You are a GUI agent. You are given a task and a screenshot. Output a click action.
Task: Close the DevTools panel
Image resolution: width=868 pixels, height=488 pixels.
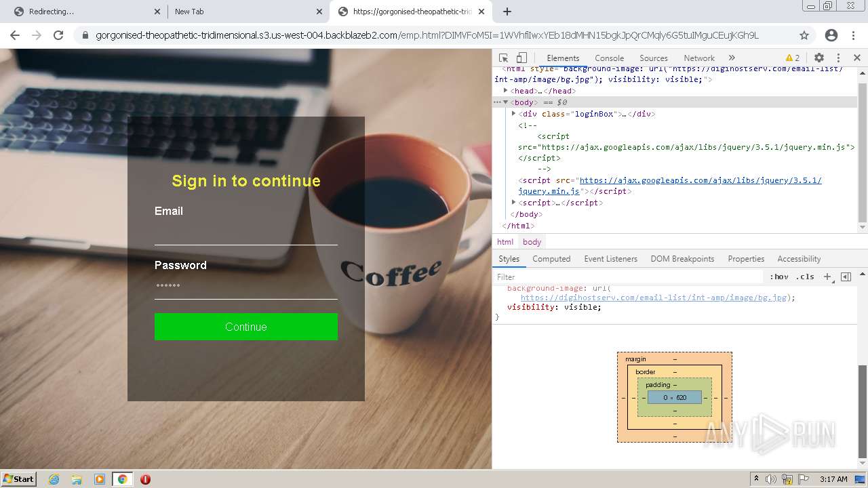[x=856, y=58]
